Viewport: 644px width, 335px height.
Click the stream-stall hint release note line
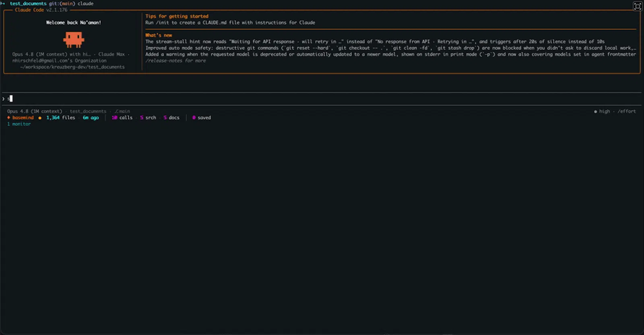pos(375,41)
